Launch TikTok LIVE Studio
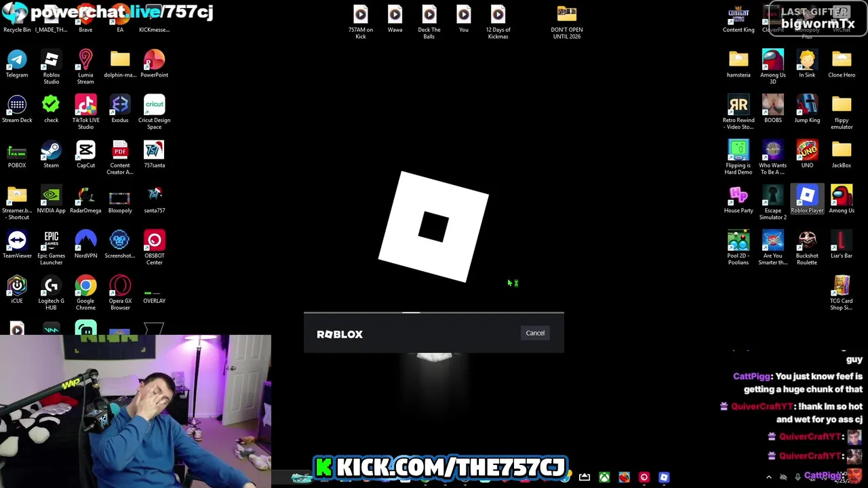Image resolution: width=868 pixels, height=488 pixels. click(85, 112)
